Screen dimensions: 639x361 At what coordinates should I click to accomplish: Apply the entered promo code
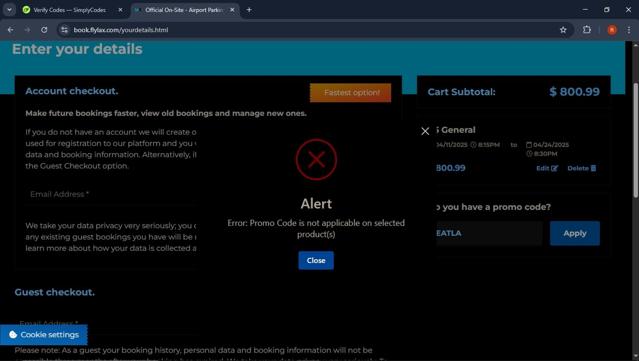pyautogui.click(x=575, y=233)
